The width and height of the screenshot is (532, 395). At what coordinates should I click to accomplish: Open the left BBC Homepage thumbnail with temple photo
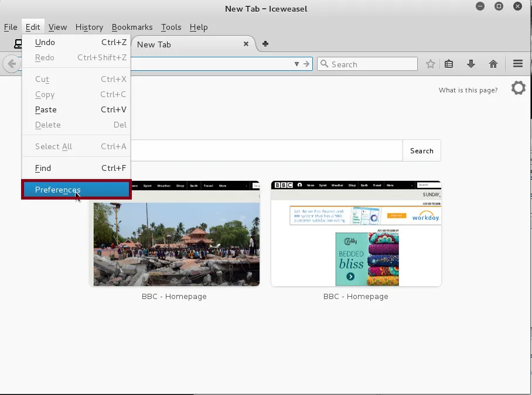175,233
